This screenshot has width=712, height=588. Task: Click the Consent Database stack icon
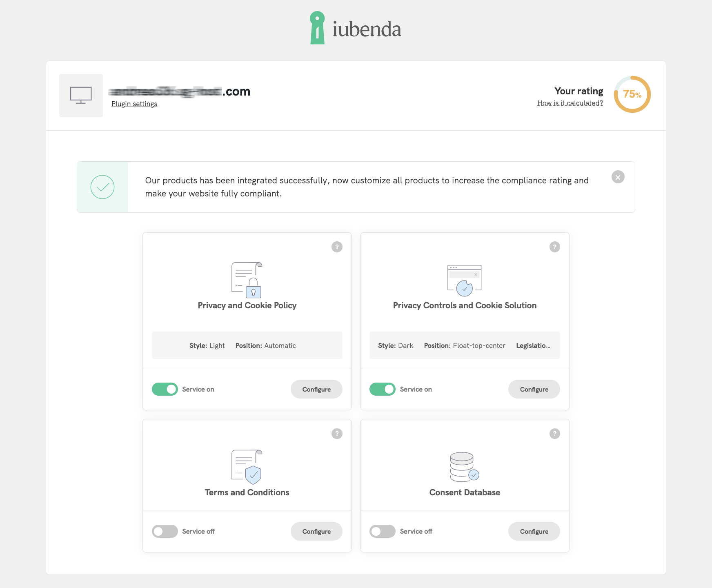(464, 467)
